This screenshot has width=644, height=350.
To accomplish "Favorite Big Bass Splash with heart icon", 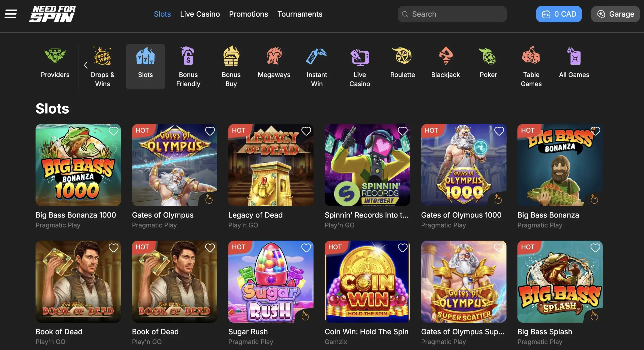I will click(x=595, y=248).
